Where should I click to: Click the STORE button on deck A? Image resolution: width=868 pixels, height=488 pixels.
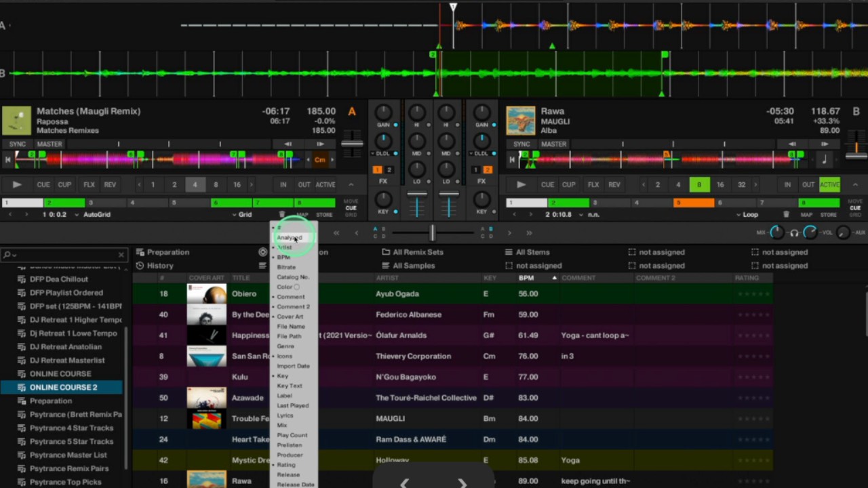coord(324,215)
